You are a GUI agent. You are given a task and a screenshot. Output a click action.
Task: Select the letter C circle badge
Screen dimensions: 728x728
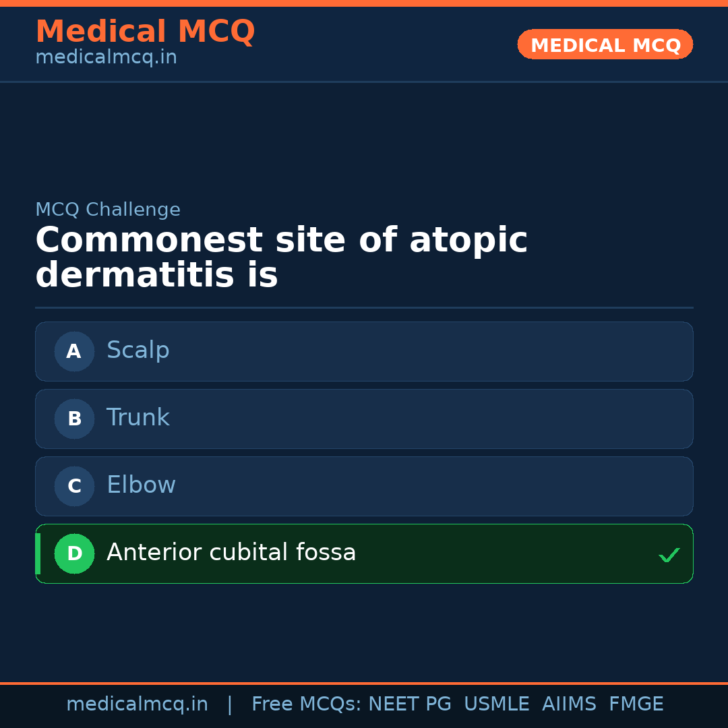coord(74,486)
